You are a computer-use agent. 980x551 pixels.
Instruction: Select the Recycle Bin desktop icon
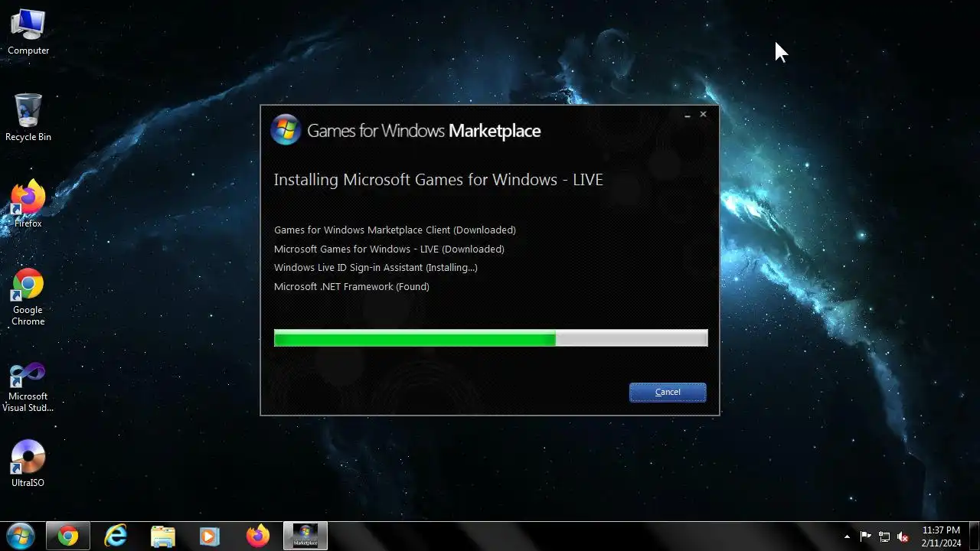[28, 117]
